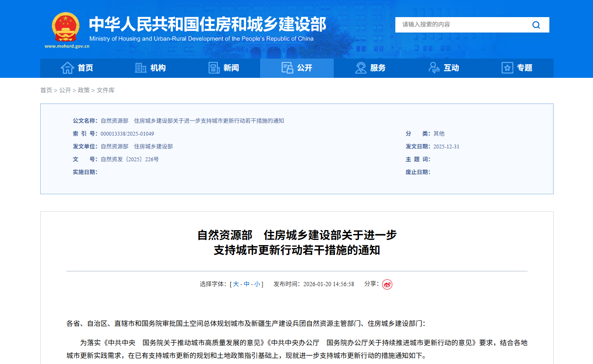Image resolution: width=593 pixels, height=364 pixels.
Task: Click the people icon beside 互动
Action: (x=434, y=68)
